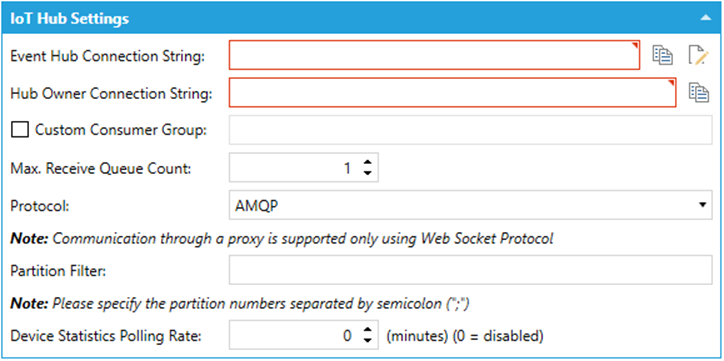Click the Custom Consumer Group label text
This screenshot has width=724, height=361.
pos(121,130)
